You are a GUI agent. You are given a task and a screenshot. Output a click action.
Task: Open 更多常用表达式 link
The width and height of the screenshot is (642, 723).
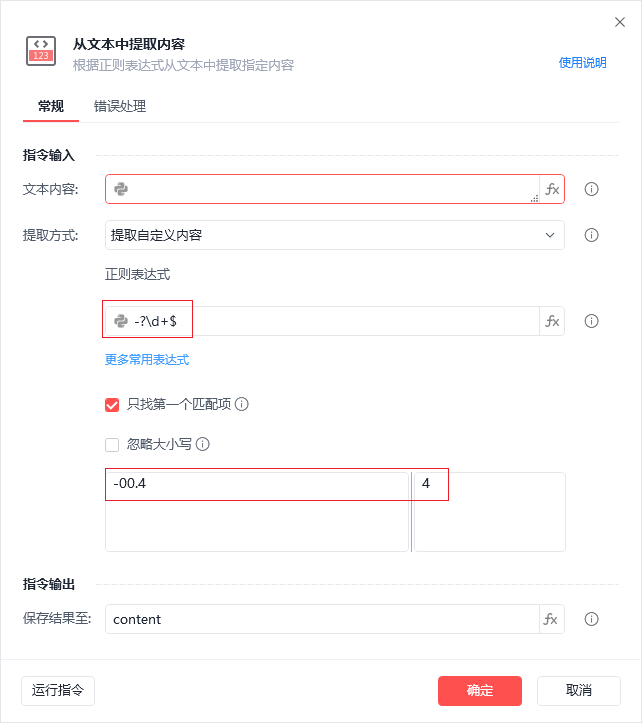point(147,360)
